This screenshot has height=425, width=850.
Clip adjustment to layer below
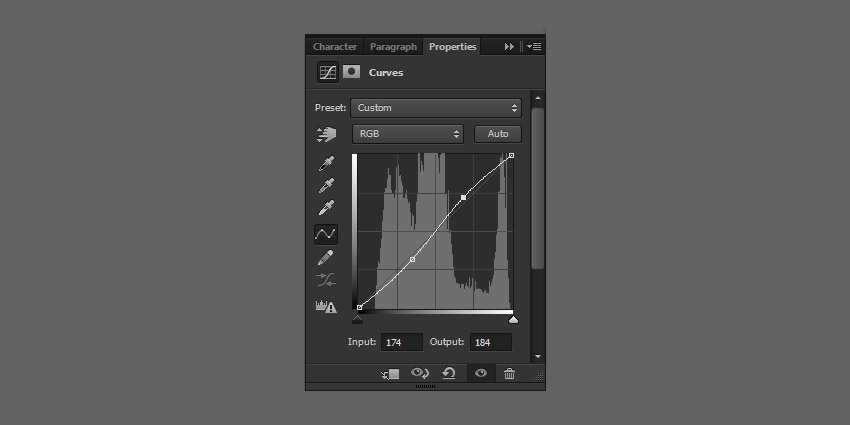pos(390,374)
